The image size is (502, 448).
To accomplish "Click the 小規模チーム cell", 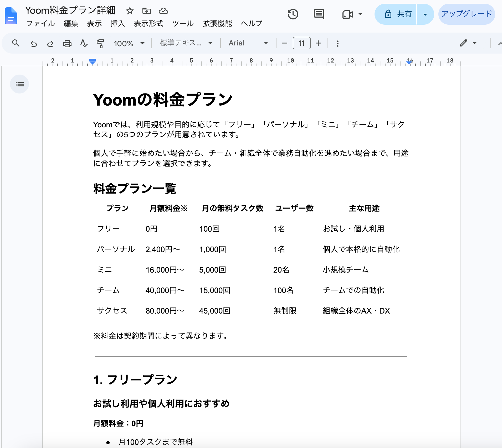I will [x=346, y=270].
